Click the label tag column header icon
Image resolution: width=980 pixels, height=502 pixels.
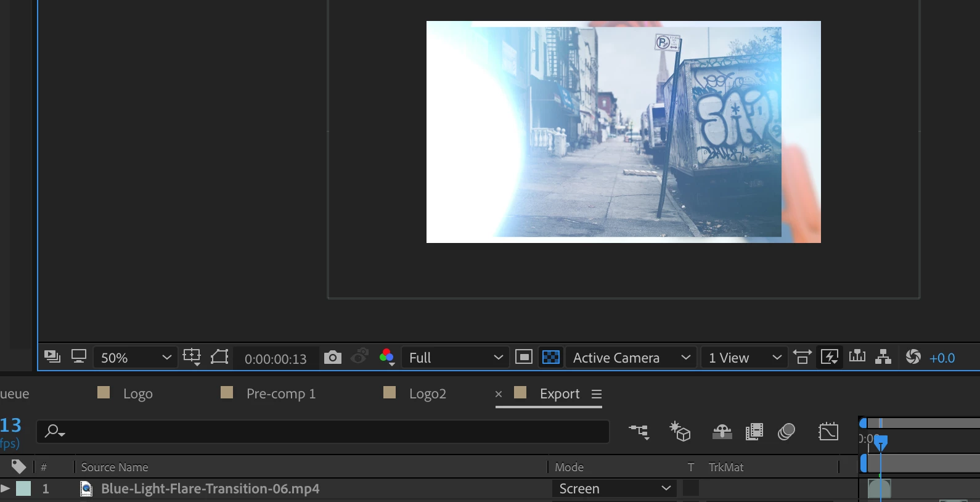(x=19, y=467)
